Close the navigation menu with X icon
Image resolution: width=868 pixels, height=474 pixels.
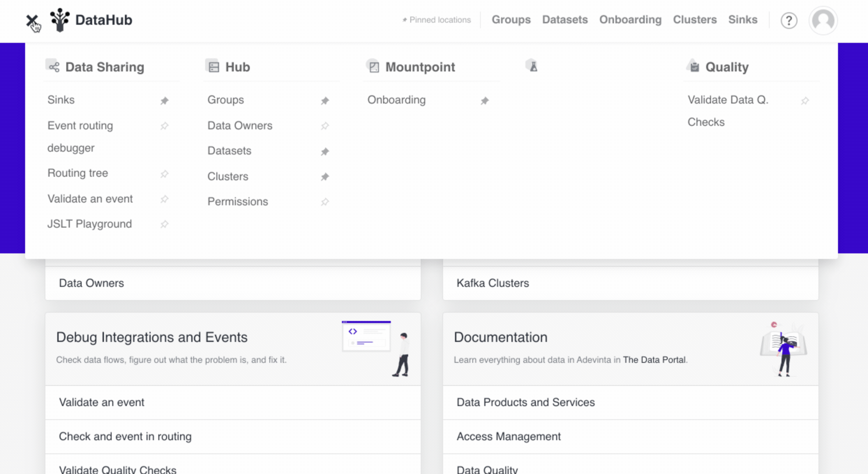coord(32,21)
